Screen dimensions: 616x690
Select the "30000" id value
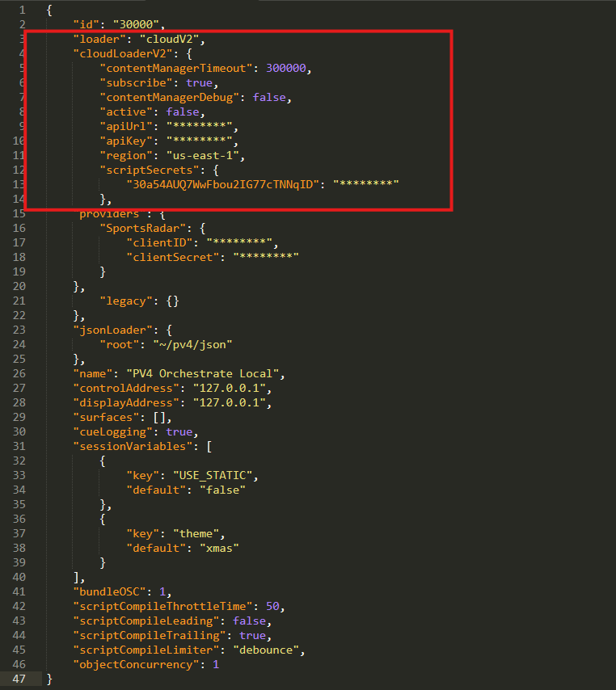pyautogui.click(x=136, y=24)
